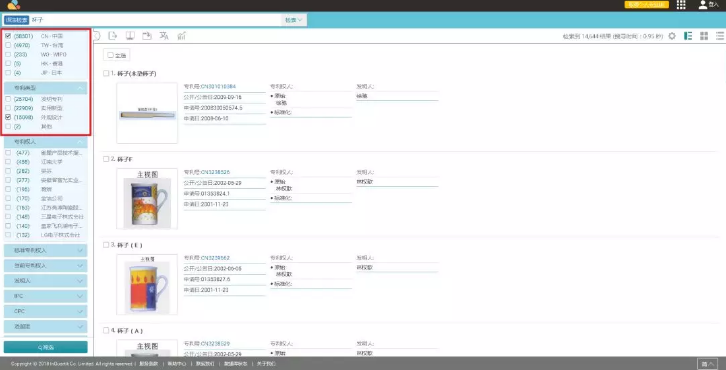Check the patent type with count (2)
The height and width of the screenshot is (370, 726).
8,126
